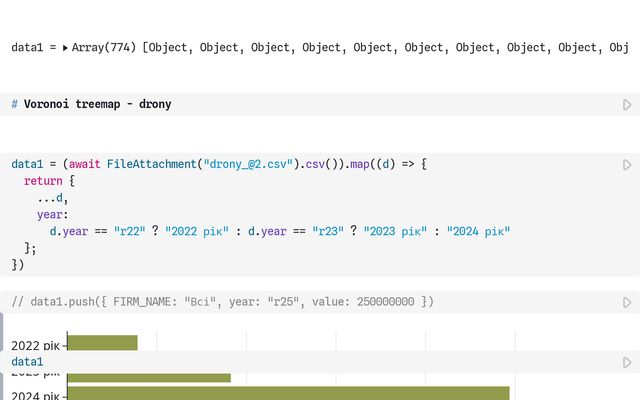Run the commented data1.push cell
The height and width of the screenshot is (400, 640).
(x=627, y=302)
